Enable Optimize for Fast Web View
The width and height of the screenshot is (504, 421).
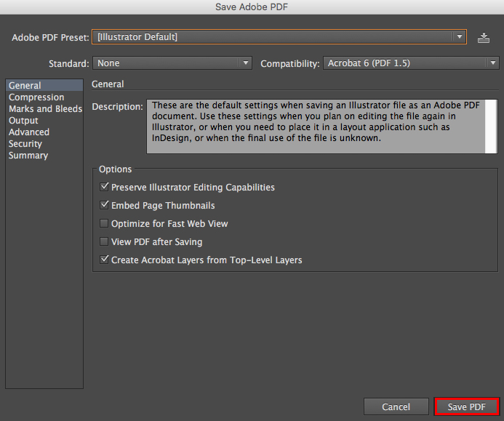(x=103, y=224)
